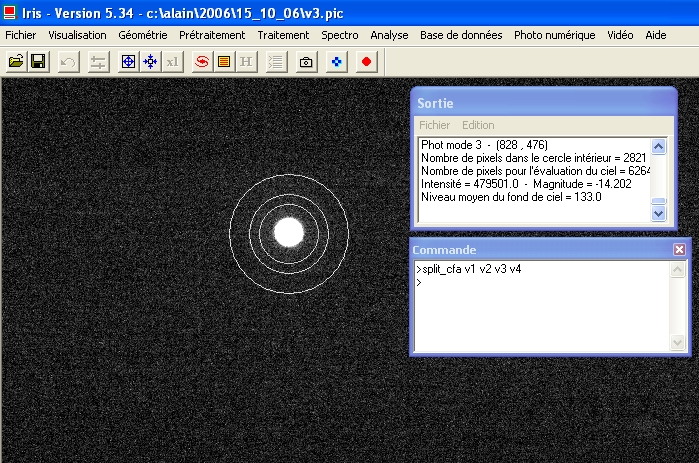Set zoom to x1 icon
Screen dimensions: 699x463
[x=173, y=61]
